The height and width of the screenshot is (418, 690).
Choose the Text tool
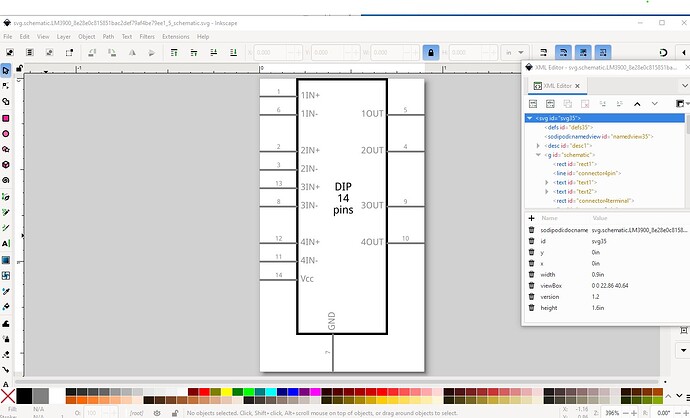coord(6,243)
